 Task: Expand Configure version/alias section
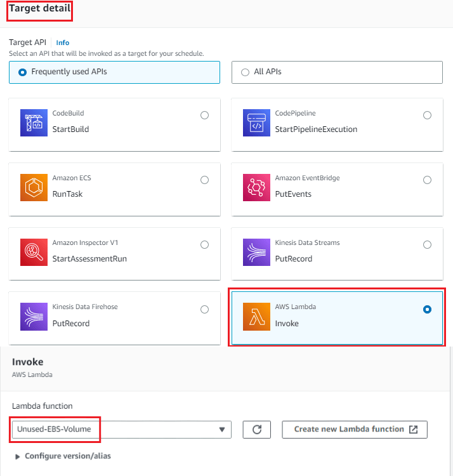[63, 456]
